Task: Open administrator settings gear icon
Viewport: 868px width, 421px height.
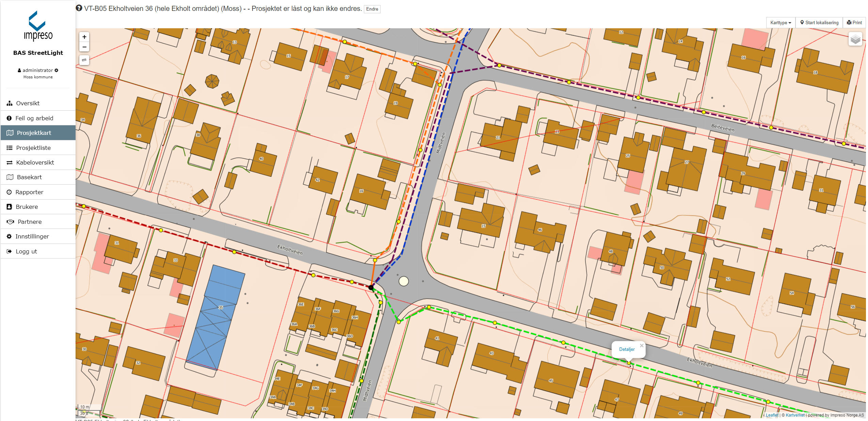Action: [57, 70]
